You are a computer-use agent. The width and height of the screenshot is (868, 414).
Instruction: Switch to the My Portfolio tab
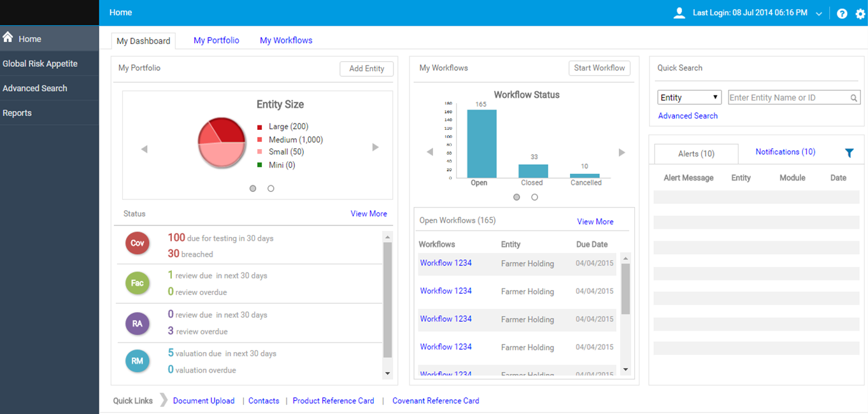point(217,40)
